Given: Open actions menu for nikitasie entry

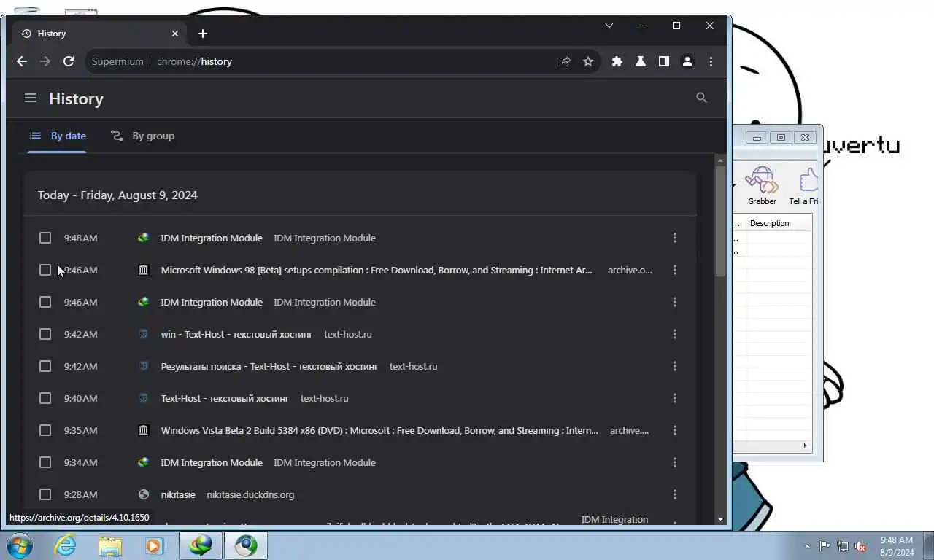Looking at the screenshot, I should click(675, 494).
